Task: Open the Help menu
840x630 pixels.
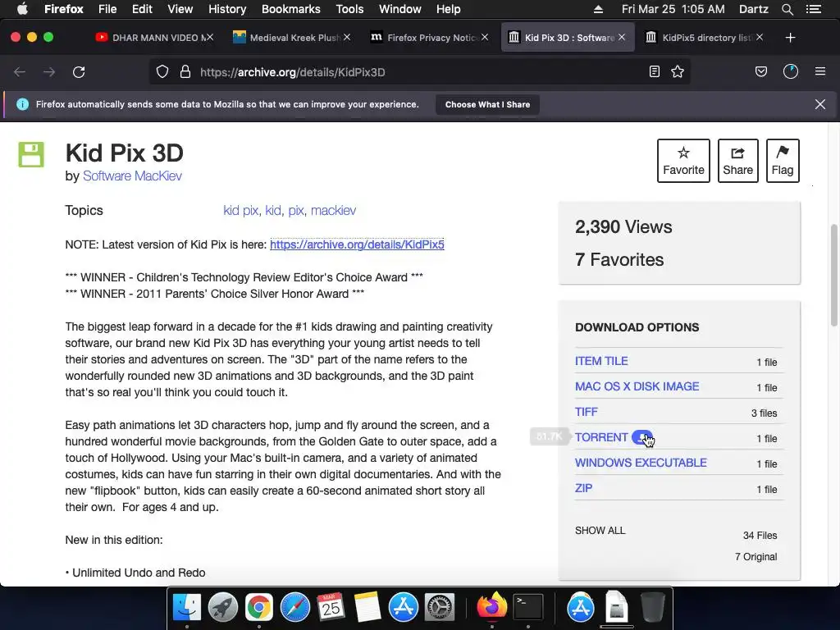Action: (x=449, y=9)
